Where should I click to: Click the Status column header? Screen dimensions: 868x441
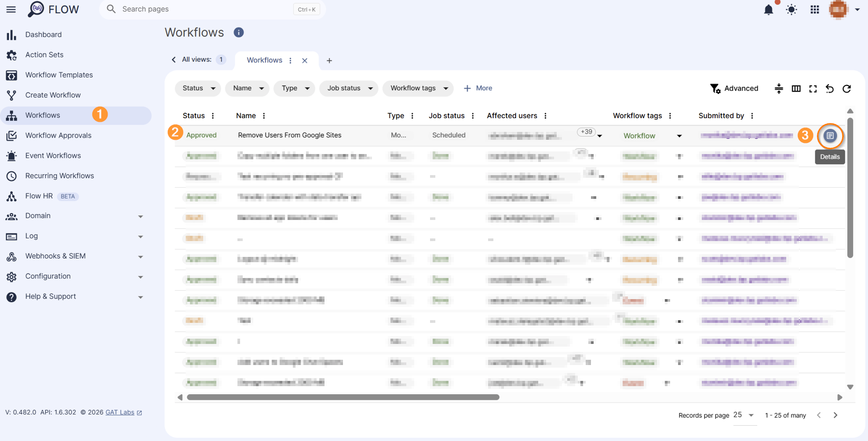pos(194,116)
